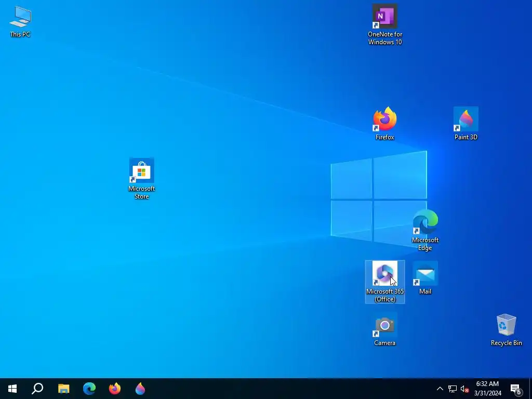
Task: Select the Camera desktop shortcut
Action: coord(385,329)
